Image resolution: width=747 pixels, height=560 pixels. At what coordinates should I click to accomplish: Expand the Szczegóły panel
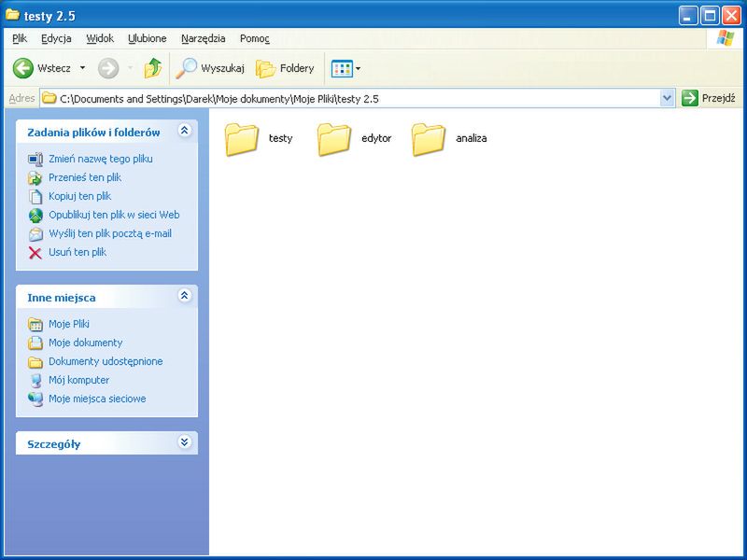[x=184, y=443]
